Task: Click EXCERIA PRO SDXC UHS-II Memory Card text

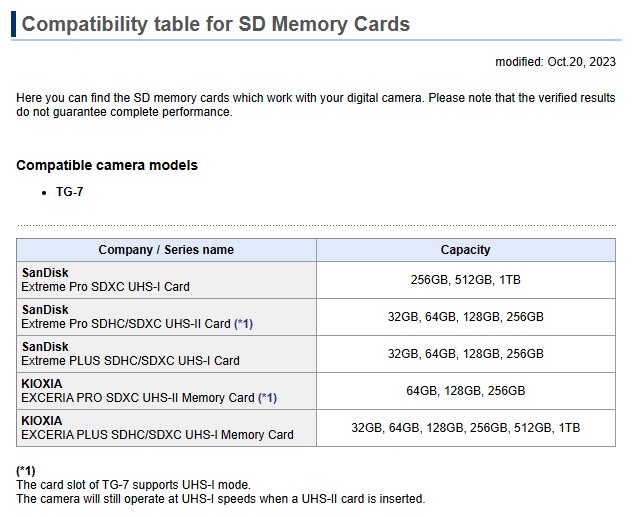Action: 138,398
